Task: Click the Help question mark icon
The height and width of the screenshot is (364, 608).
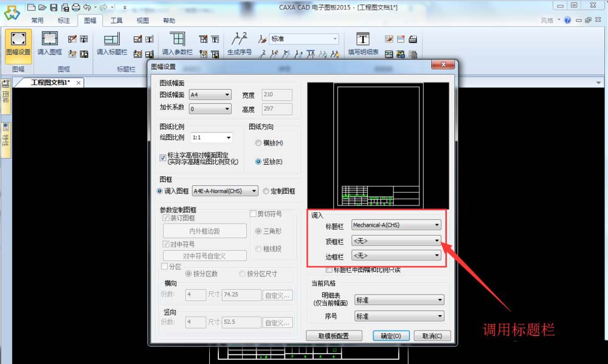Action: pyautogui.click(x=568, y=20)
